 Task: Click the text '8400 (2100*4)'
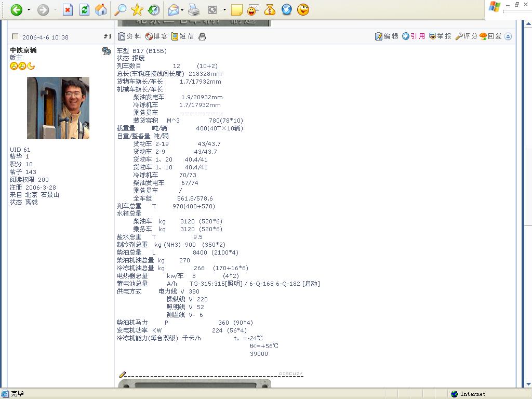(x=216, y=252)
